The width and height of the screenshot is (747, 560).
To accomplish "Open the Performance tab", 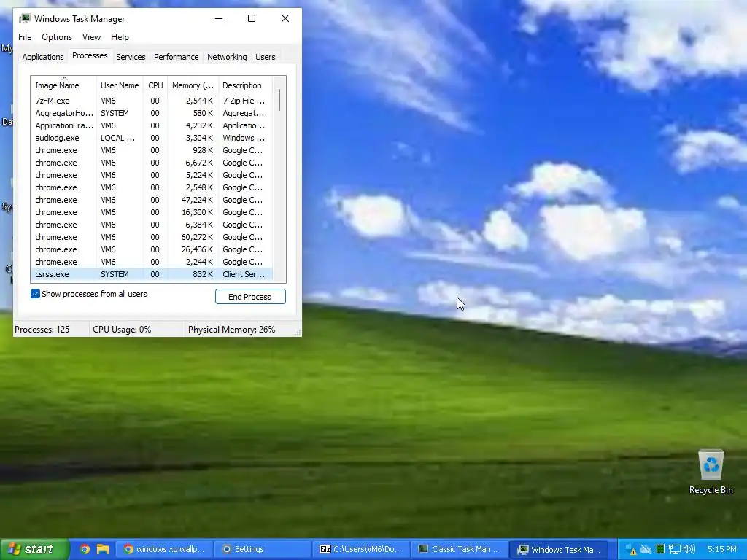I will pyautogui.click(x=176, y=57).
